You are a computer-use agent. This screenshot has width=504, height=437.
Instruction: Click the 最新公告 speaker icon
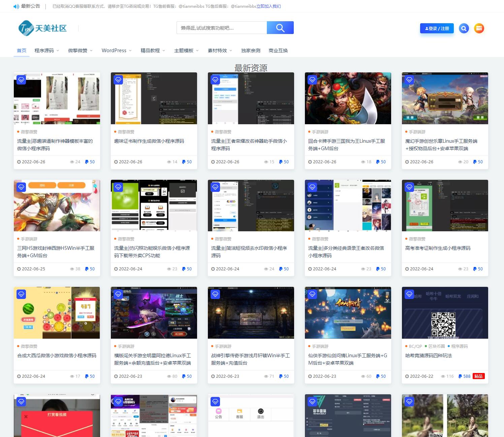coord(16,6)
